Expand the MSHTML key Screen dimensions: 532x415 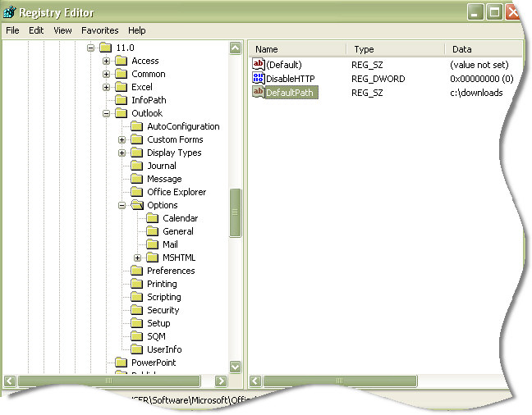pos(137,258)
